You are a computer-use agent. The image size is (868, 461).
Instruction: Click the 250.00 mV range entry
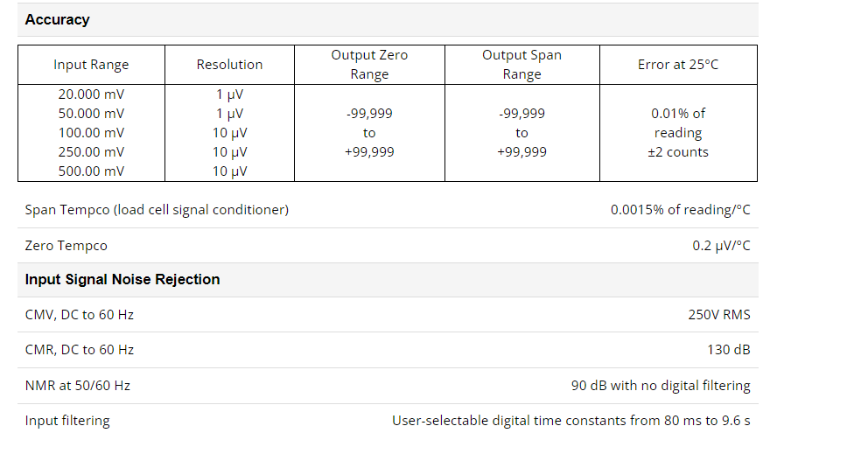point(91,152)
